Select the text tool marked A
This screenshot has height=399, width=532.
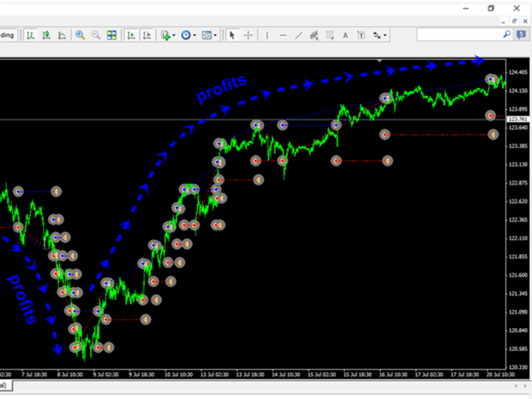pyautogui.click(x=345, y=35)
